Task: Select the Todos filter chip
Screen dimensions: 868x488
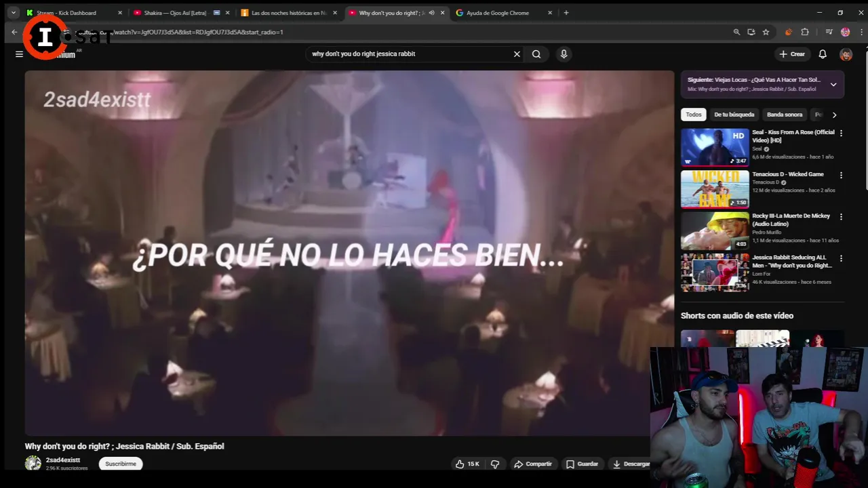Action: pyautogui.click(x=693, y=115)
